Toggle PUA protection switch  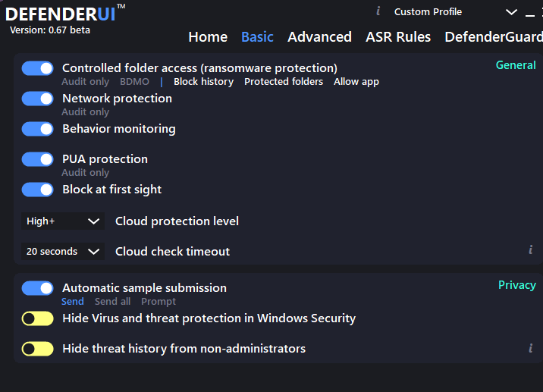coord(37,159)
